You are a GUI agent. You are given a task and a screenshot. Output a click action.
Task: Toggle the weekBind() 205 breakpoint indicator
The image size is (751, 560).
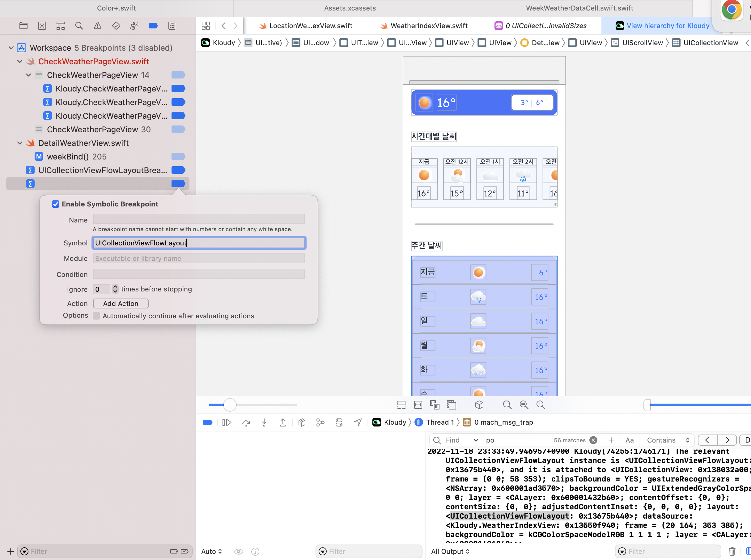178,157
